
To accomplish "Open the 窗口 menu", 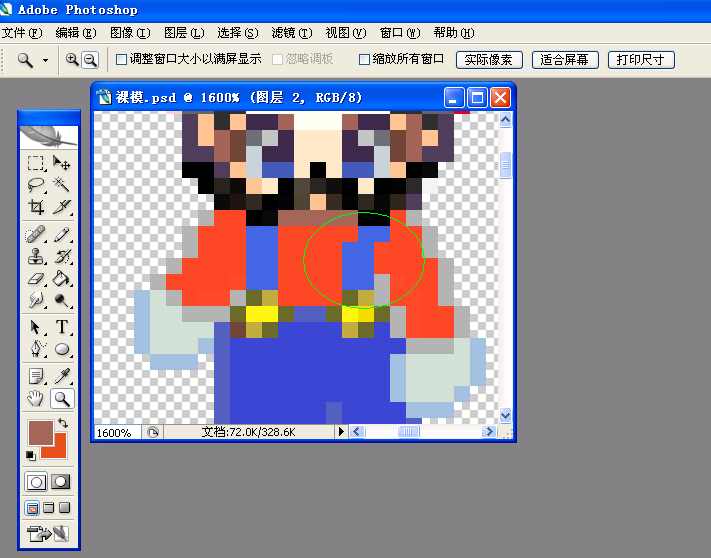I will coord(400,33).
